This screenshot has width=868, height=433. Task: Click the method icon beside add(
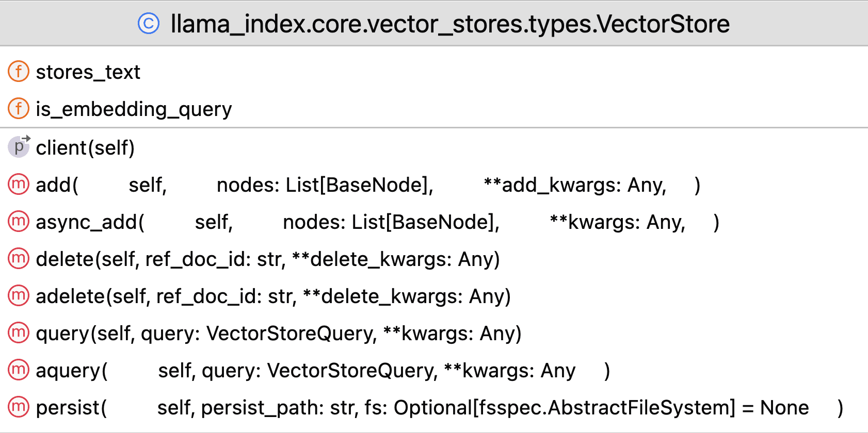pyautogui.click(x=19, y=185)
